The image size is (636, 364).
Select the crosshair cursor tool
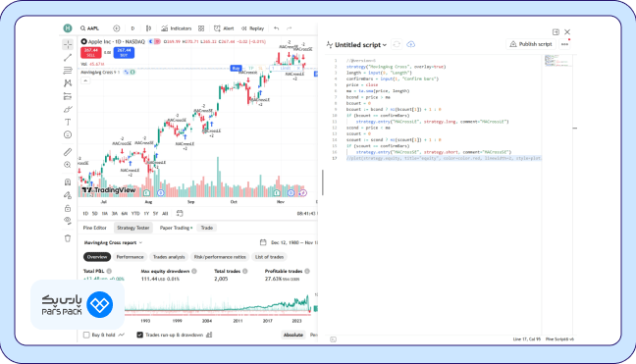point(68,44)
